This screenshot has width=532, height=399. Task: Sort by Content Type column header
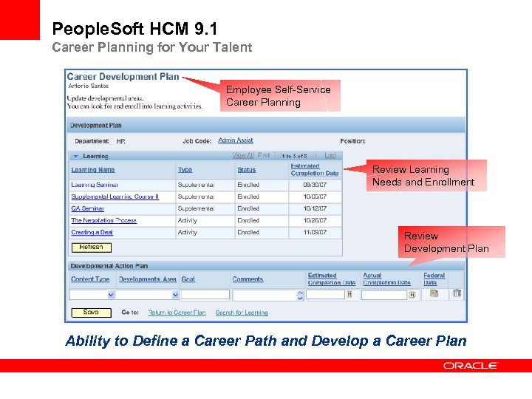pyautogui.click(x=90, y=279)
